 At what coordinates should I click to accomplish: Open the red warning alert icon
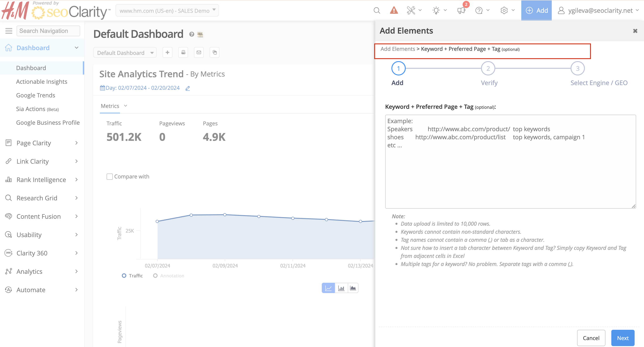[394, 11]
